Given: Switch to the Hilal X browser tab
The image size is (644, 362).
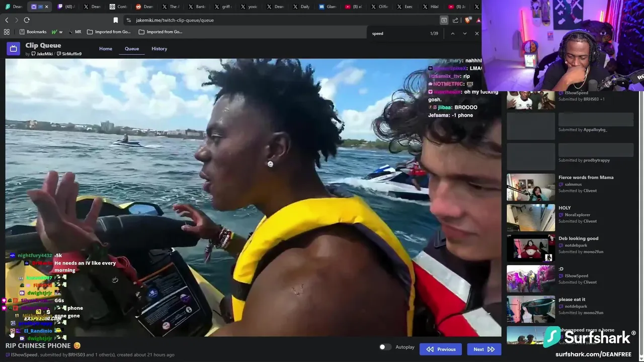Looking at the screenshot, I should (431, 7).
